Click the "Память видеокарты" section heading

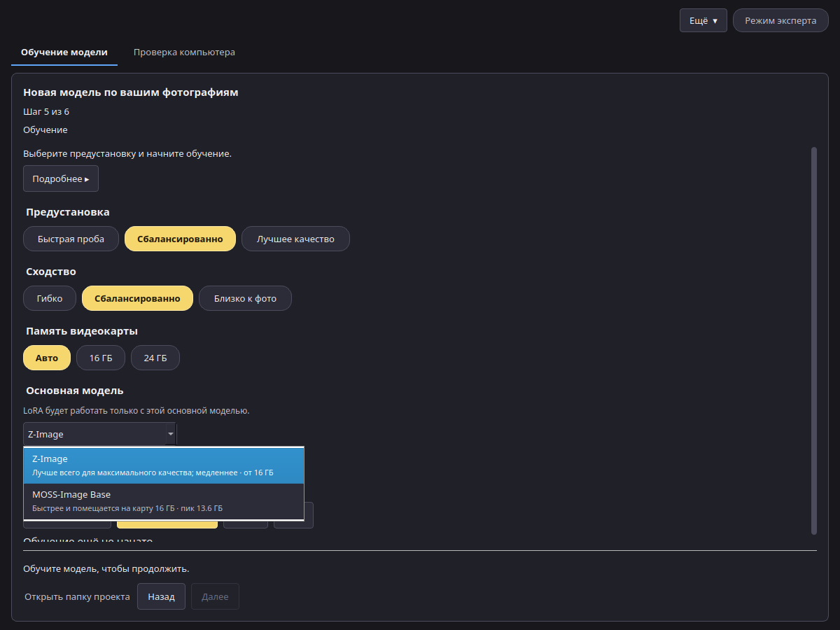pyautogui.click(x=82, y=331)
